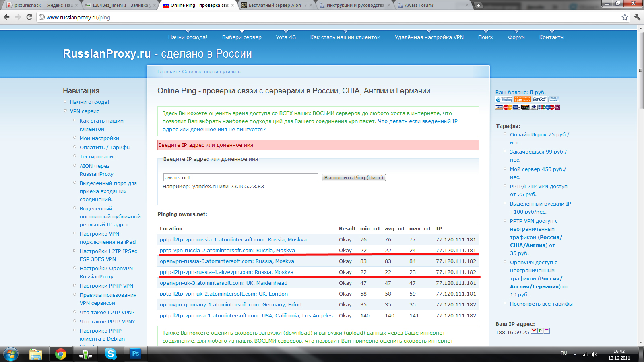
Task: Click the WebMoney payment icon
Action: tap(504, 99)
